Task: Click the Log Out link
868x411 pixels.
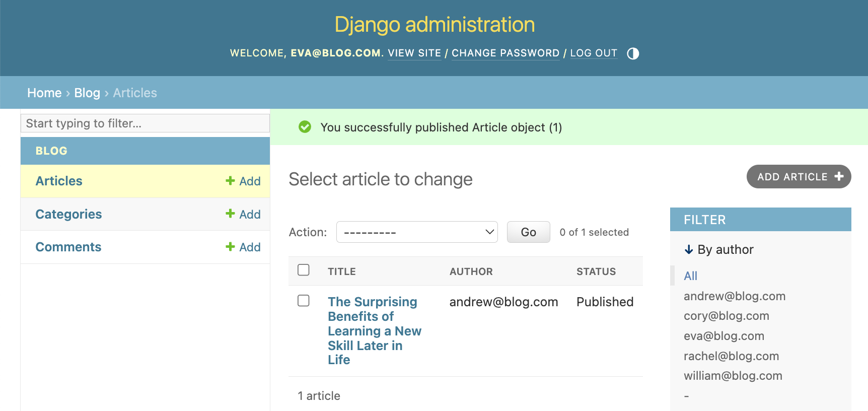Action: click(x=594, y=53)
